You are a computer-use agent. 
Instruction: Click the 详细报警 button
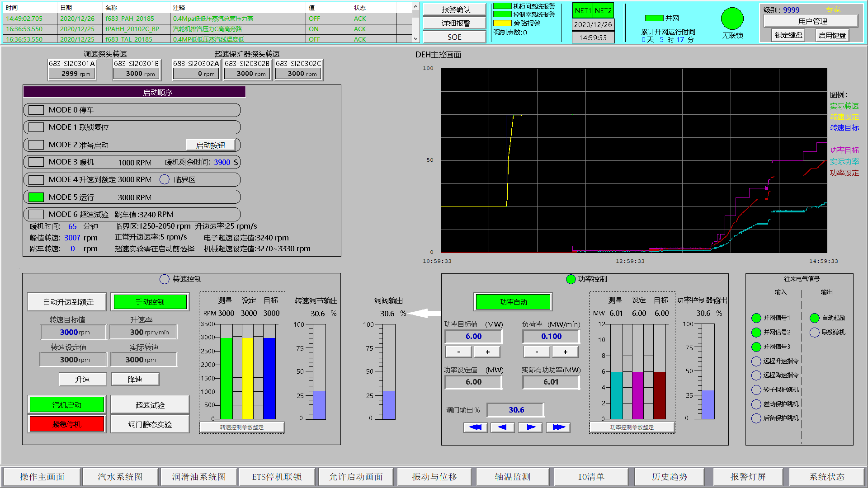click(x=455, y=23)
